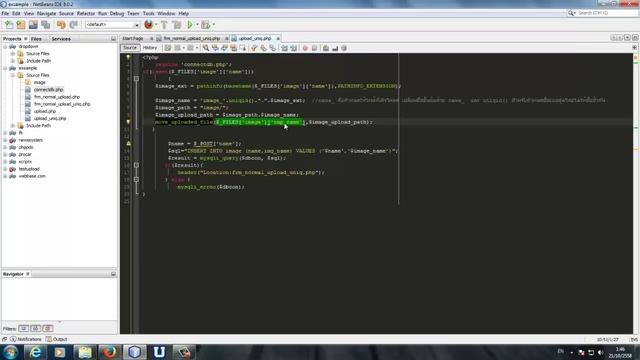640x360 pixels.
Task: Select upload.php in the project tree
Action: [x=44, y=111]
